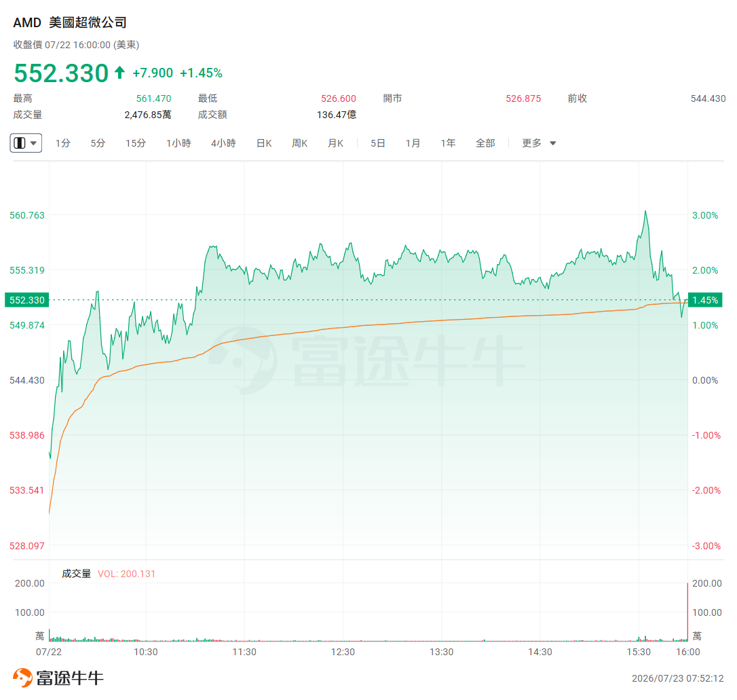Switch to the 5分 interval
The image size is (737, 700).
(x=98, y=143)
